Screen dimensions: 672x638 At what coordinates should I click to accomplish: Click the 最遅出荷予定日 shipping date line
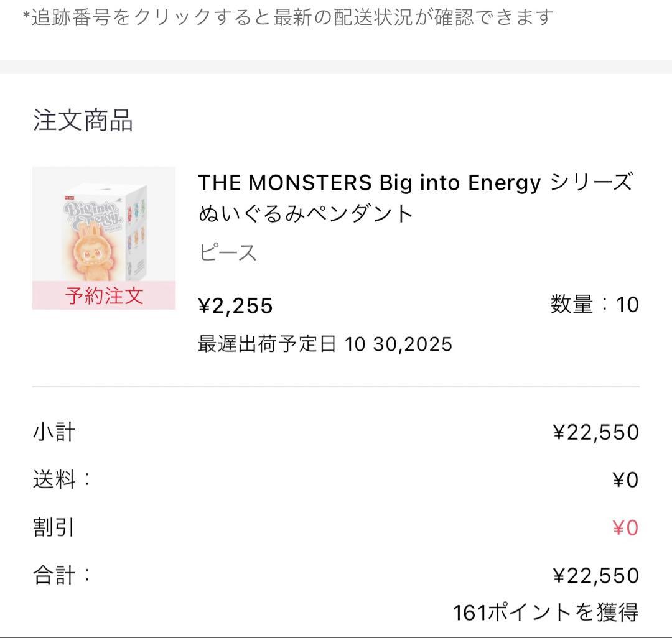point(325,343)
